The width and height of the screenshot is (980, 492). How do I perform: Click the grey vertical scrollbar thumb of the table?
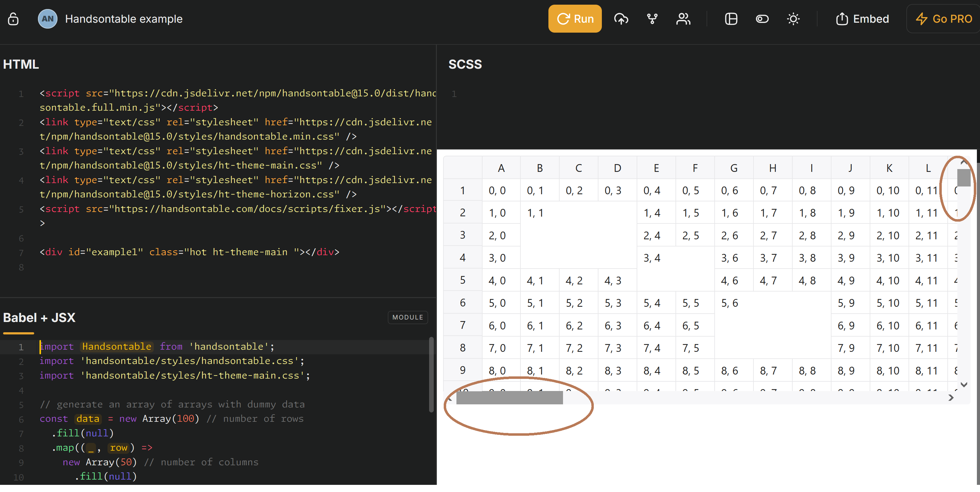963,177
